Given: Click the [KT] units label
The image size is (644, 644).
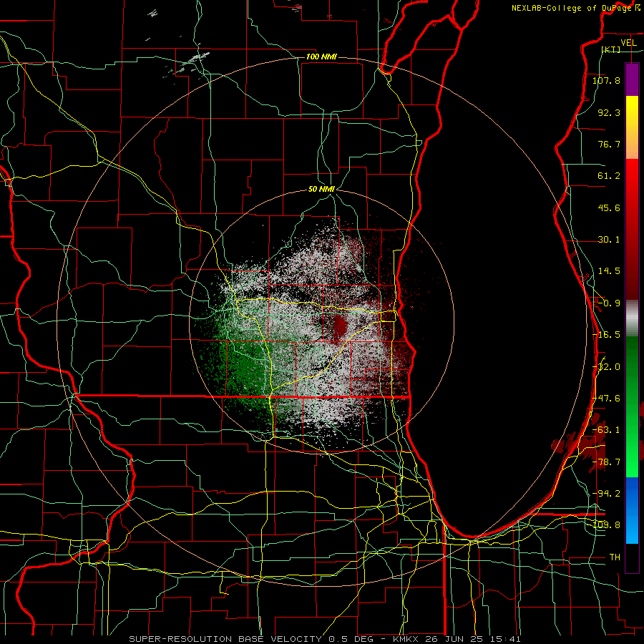Looking at the screenshot, I should coord(611,49).
